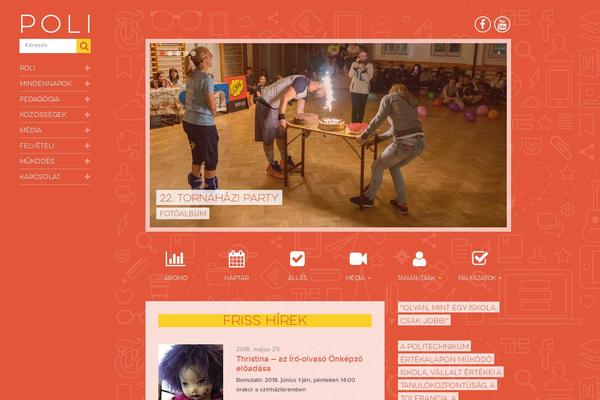Click the "Olyan, mint egy iskola" quote
Image resolution: width=600 pixels, height=400 pixels.
448,314
